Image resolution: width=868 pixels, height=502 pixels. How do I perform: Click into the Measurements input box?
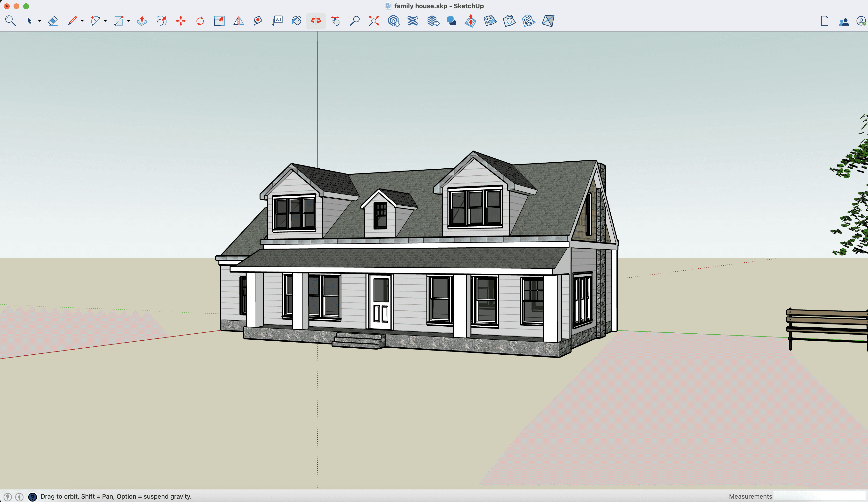(820, 496)
